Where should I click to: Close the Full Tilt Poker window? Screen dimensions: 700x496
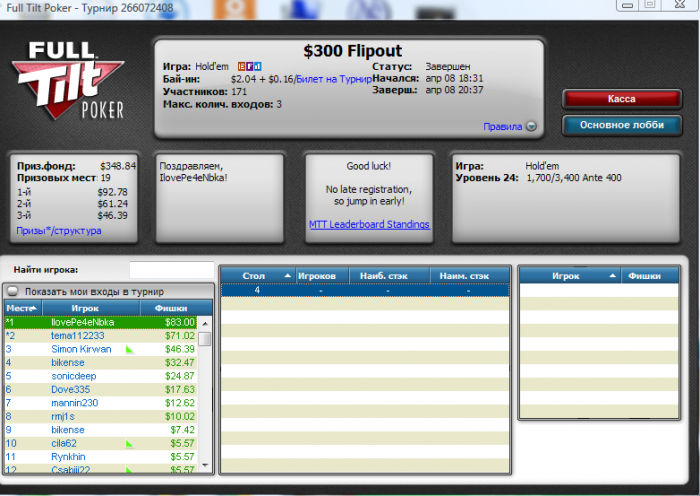(x=680, y=4)
